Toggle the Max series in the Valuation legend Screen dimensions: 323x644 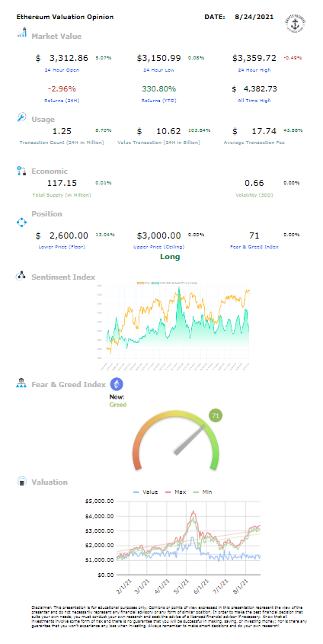(x=174, y=492)
